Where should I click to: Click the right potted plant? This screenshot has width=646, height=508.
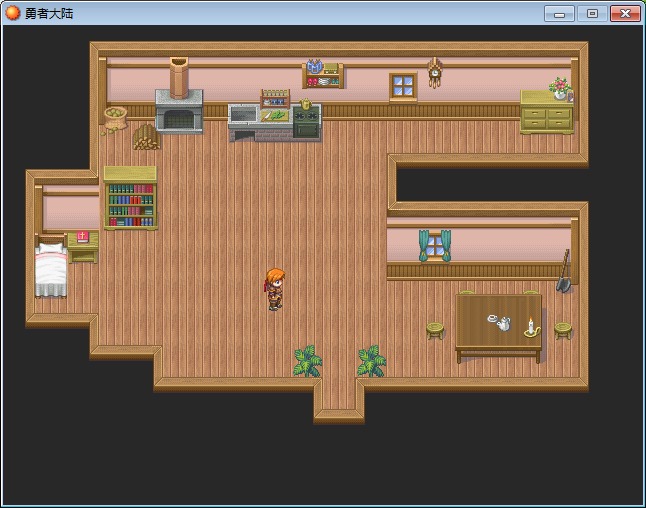[371, 361]
